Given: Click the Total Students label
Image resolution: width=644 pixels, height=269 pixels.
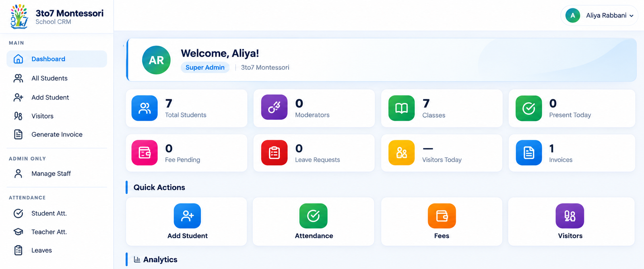Looking at the screenshot, I should point(186,115).
